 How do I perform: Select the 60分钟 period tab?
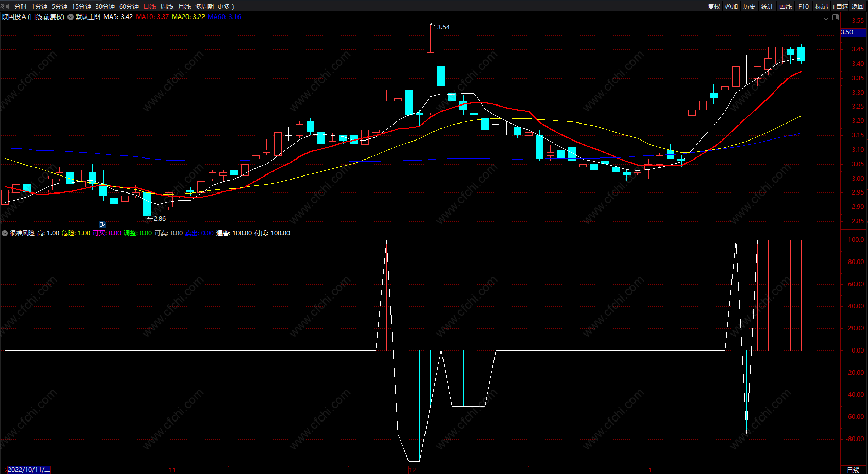(129, 7)
